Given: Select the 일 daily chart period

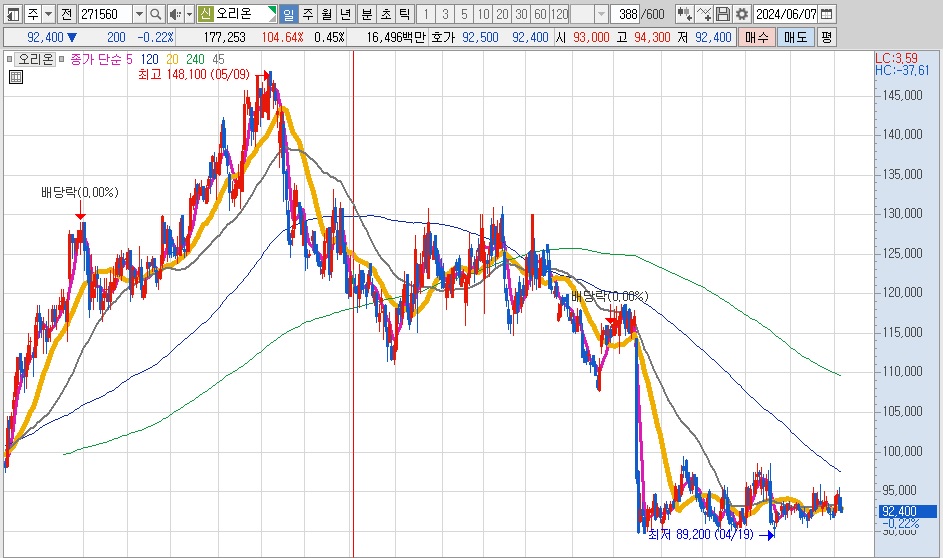Looking at the screenshot, I should pos(289,14).
